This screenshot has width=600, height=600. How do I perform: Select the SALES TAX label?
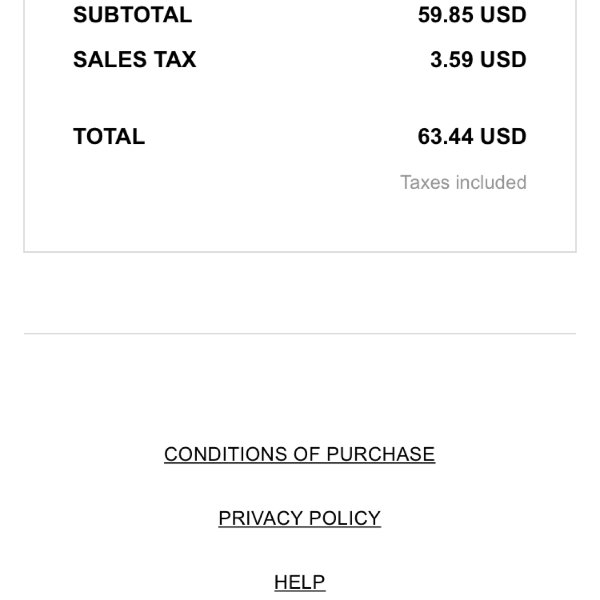click(x=135, y=59)
